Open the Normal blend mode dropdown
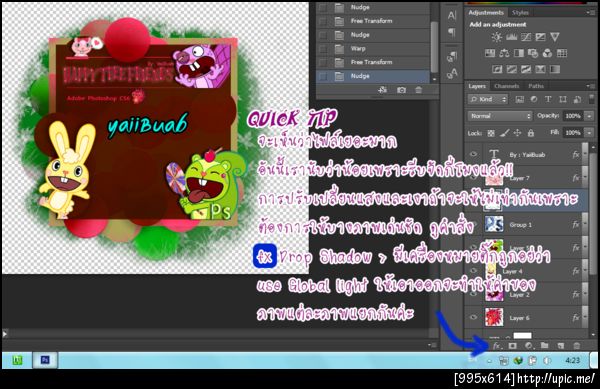The image size is (600, 389). pyautogui.click(x=500, y=116)
